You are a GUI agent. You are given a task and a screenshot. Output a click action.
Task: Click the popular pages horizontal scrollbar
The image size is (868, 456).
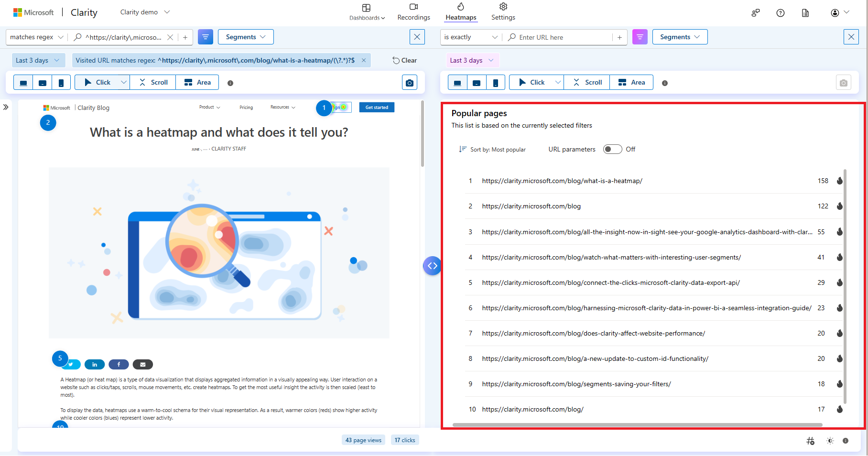click(x=637, y=424)
